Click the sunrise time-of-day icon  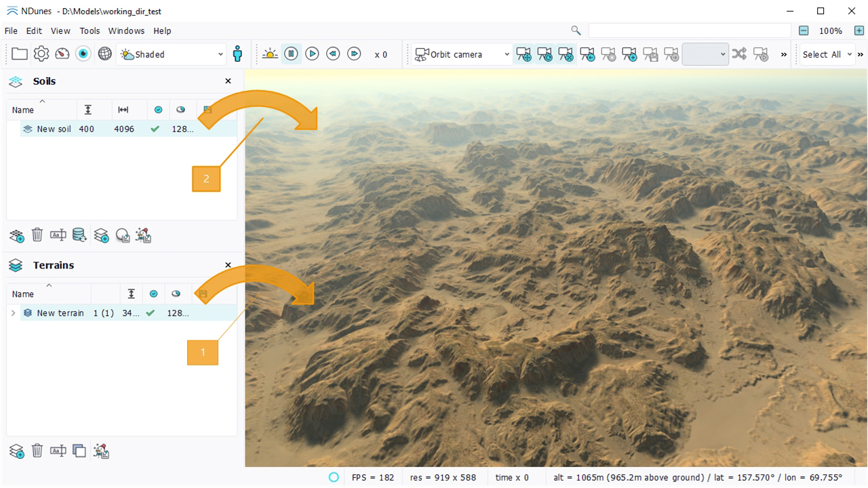click(x=270, y=54)
